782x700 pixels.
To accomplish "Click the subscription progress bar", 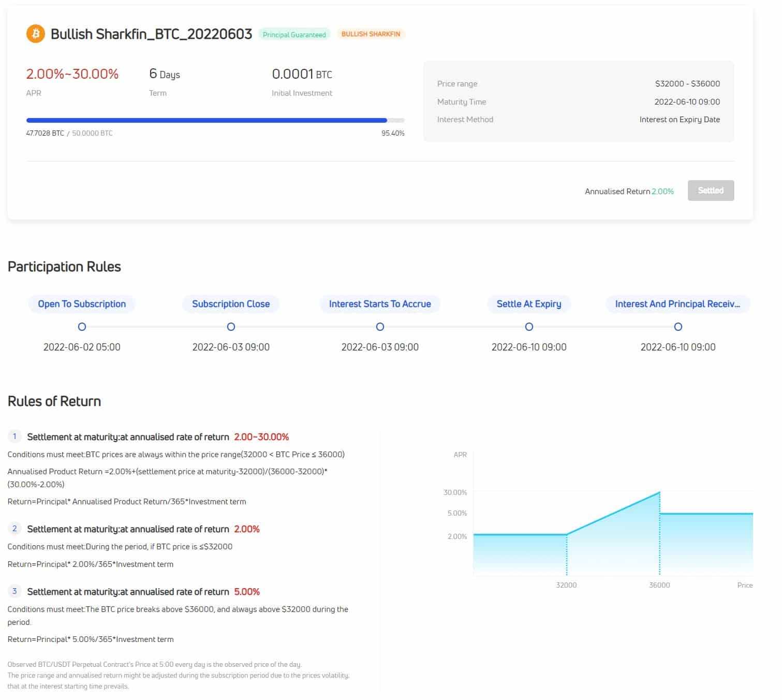I will tap(215, 120).
